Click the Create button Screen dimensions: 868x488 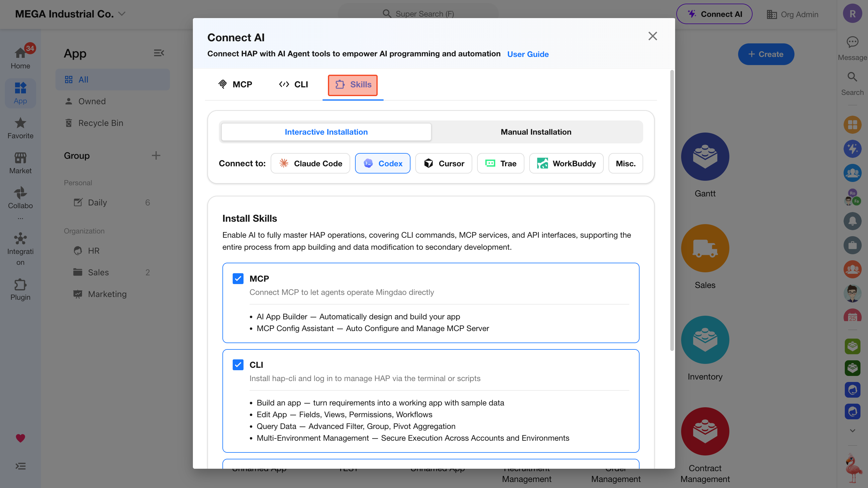[x=766, y=54]
